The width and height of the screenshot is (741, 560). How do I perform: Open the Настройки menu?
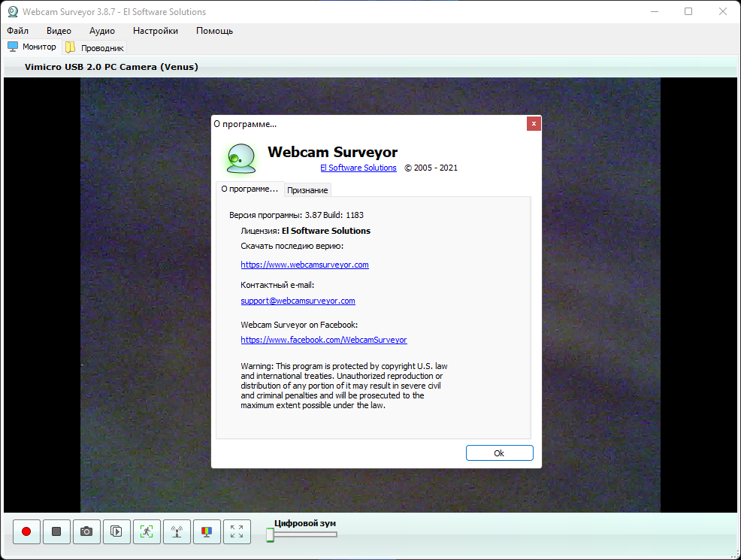[156, 31]
